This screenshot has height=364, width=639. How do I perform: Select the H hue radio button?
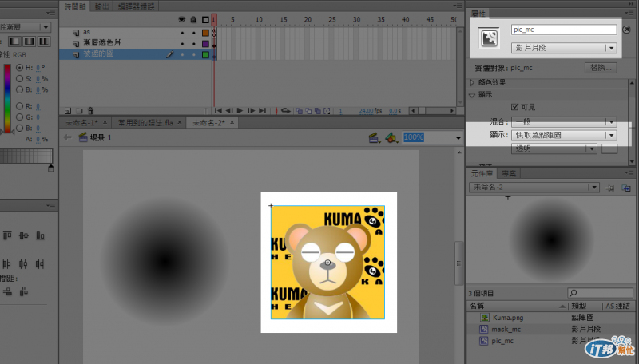19,68
